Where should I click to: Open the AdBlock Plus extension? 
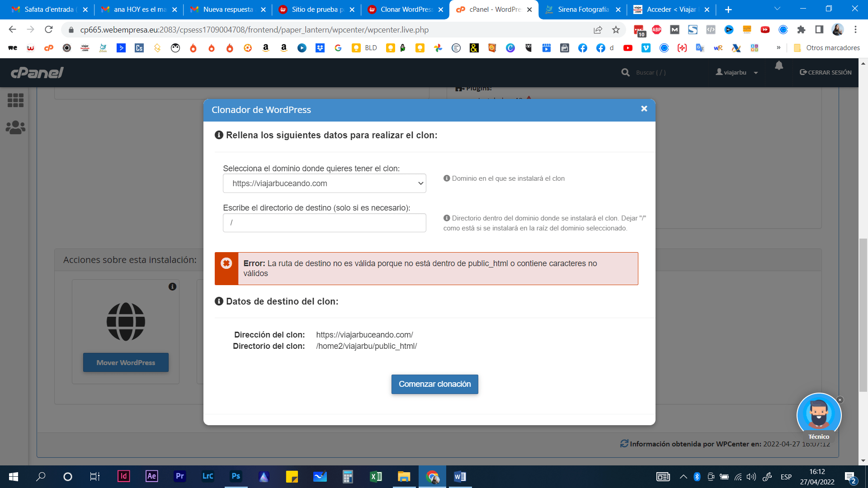click(656, 30)
